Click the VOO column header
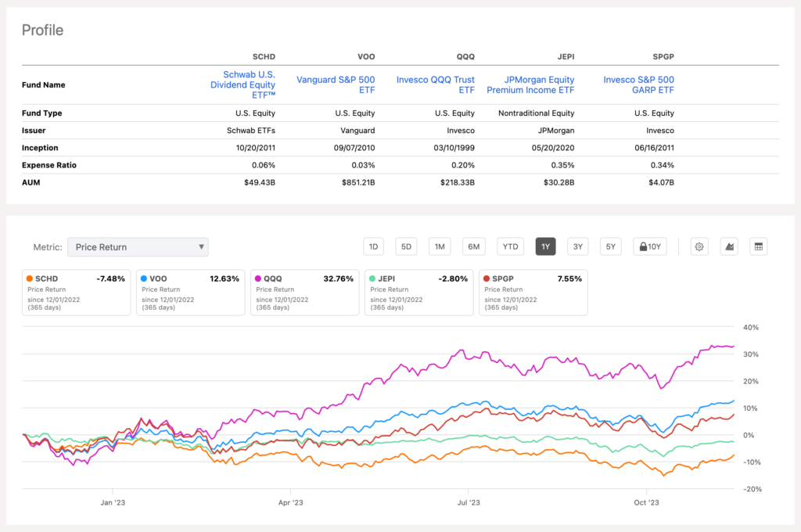This screenshot has height=532, width=801. [366, 57]
